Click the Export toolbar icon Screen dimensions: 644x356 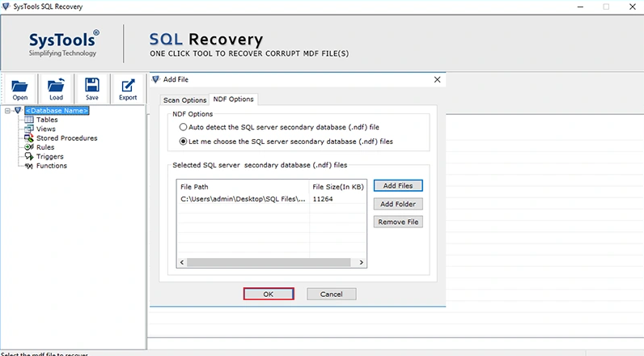click(x=128, y=86)
